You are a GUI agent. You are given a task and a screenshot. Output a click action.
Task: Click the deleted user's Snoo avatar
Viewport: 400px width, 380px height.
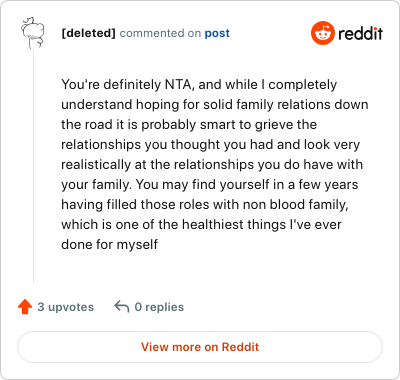(x=32, y=33)
